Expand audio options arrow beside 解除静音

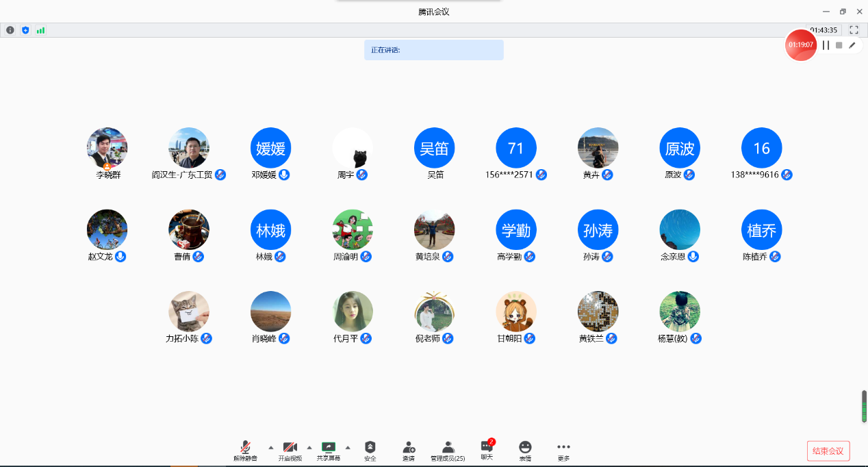coord(270,447)
